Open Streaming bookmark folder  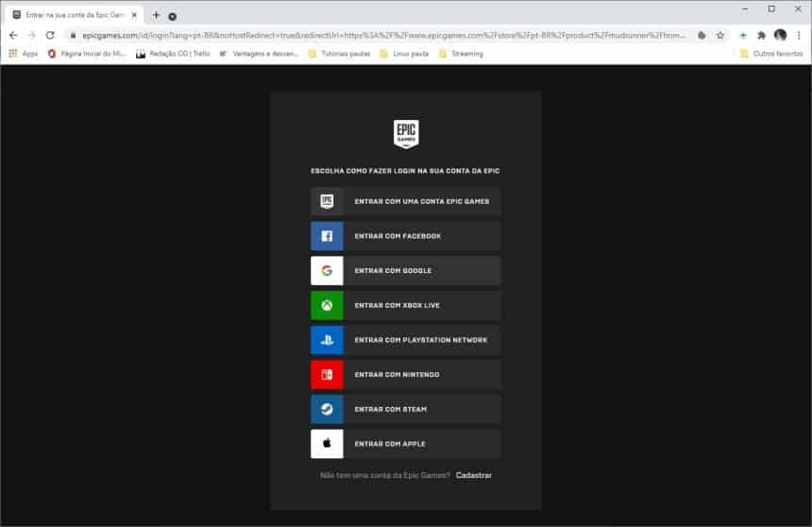click(461, 54)
